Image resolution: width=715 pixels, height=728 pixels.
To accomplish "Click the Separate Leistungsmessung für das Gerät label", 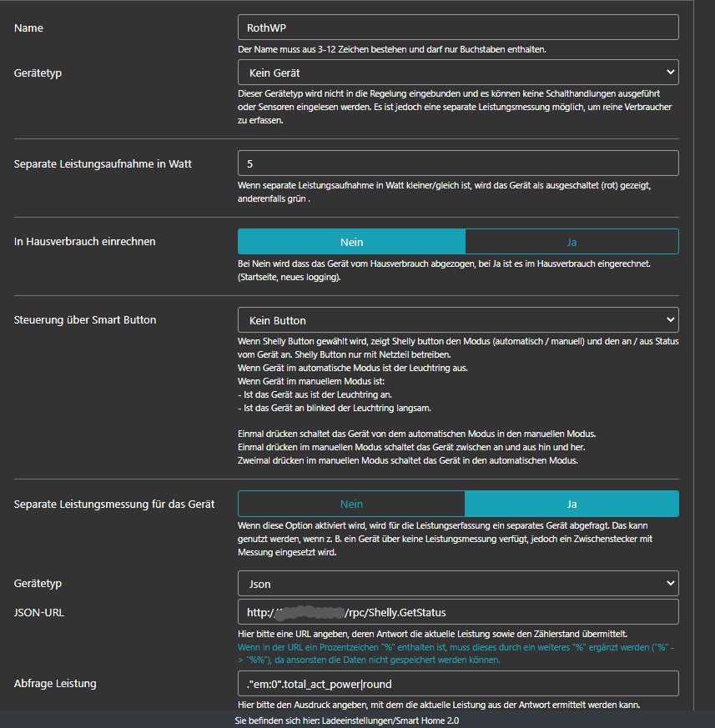I will [114, 504].
